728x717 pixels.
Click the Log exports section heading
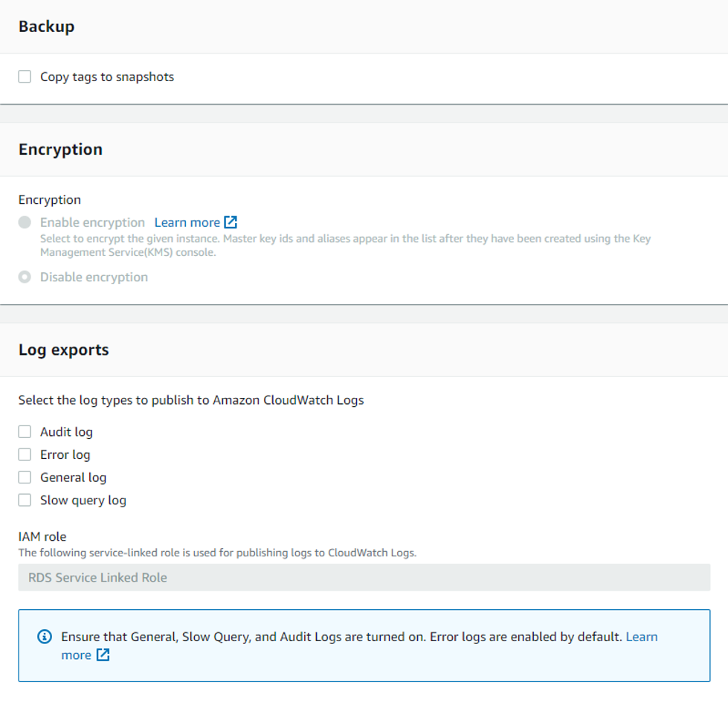point(64,350)
